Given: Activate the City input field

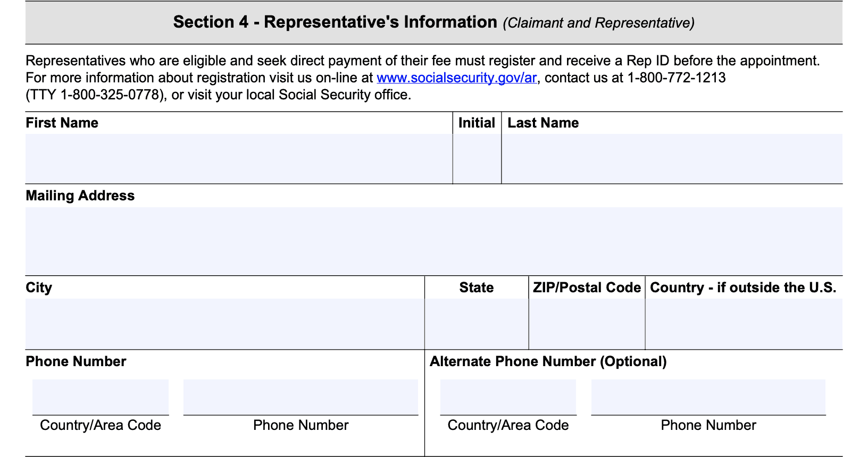Looking at the screenshot, I should click(224, 323).
